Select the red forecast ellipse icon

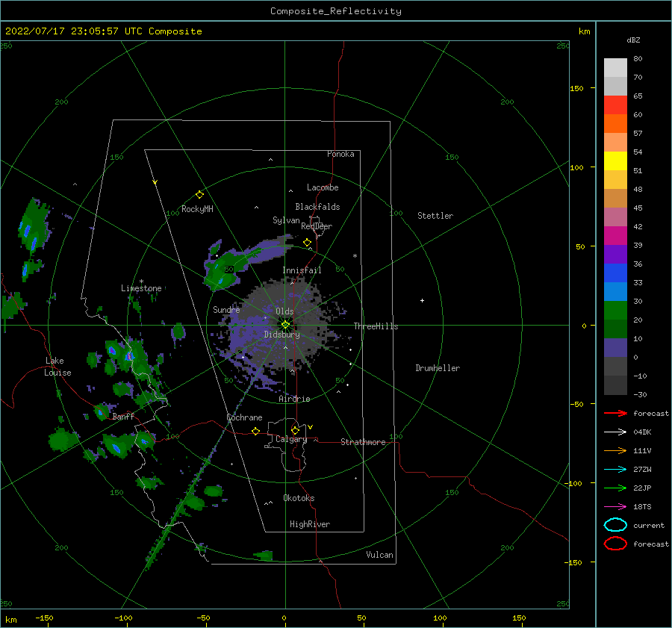click(x=615, y=544)
